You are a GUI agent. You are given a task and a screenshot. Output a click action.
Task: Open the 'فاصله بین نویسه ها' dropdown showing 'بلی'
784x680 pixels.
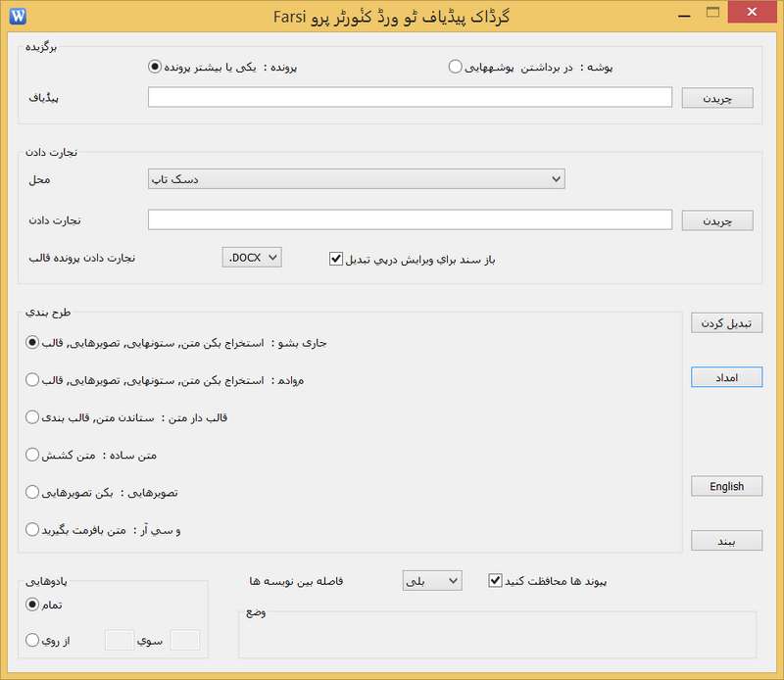[431, 581]
